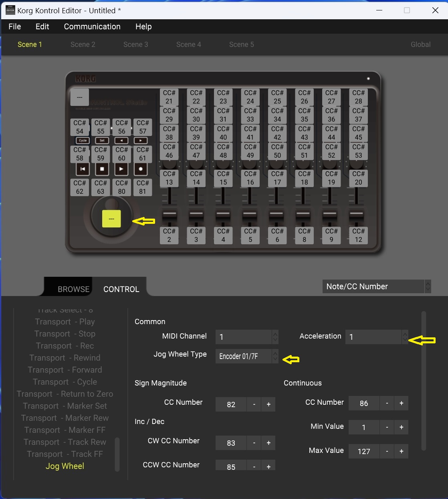448x499 pixels.
Task: Click the Max Value 127 field
Action: 364,451
